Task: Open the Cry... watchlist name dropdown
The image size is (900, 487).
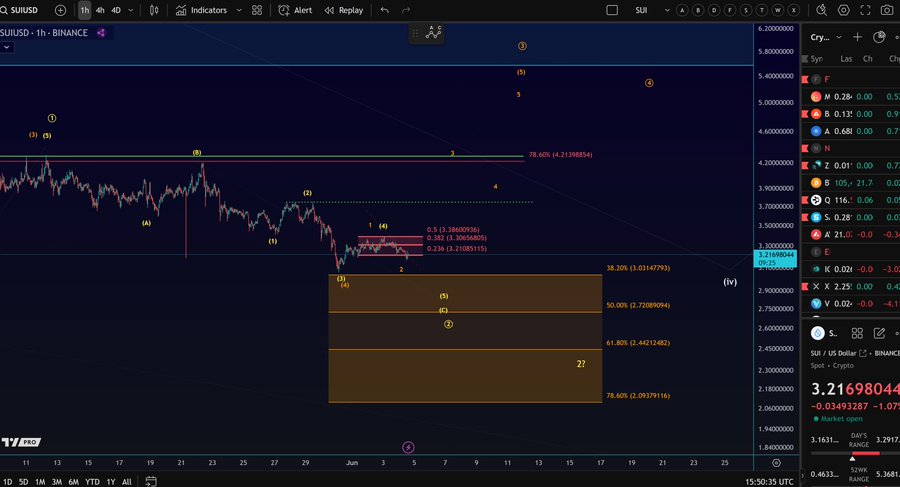Action: point(826,37)
